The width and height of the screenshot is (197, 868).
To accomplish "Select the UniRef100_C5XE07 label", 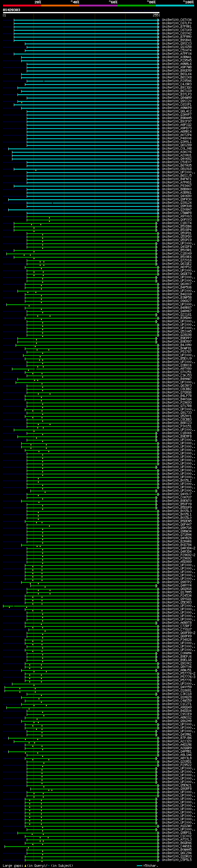I will [x=176, y=162].
